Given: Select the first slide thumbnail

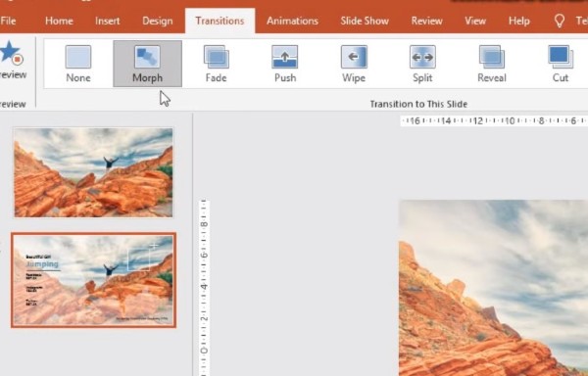Looking at the screenshot, I should [93, 172].
